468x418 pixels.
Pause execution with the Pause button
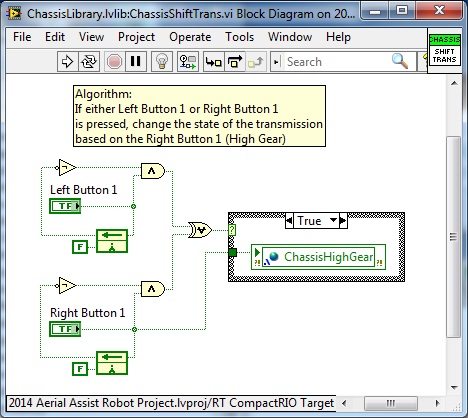pyautogui.click(x=136, y=61)
